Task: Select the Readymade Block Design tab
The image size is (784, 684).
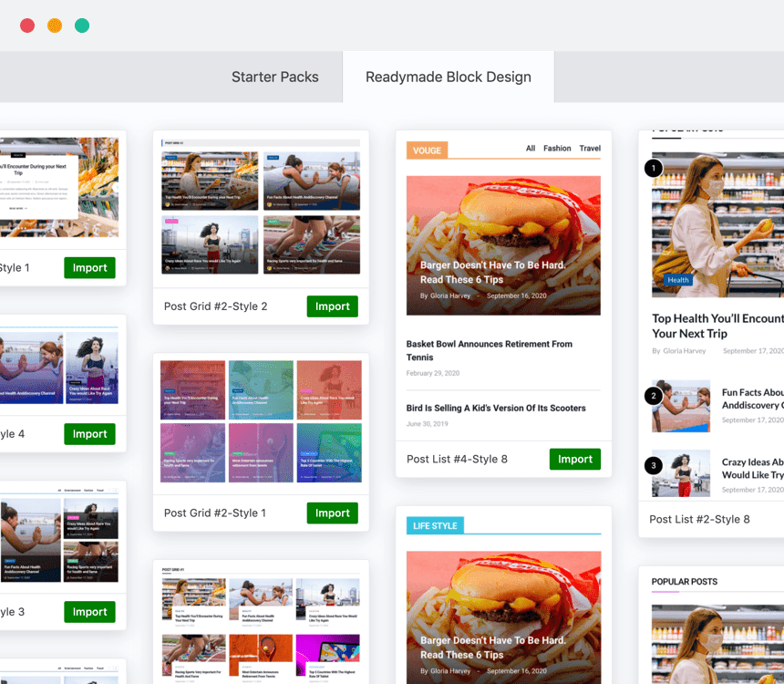Action: 448,77
